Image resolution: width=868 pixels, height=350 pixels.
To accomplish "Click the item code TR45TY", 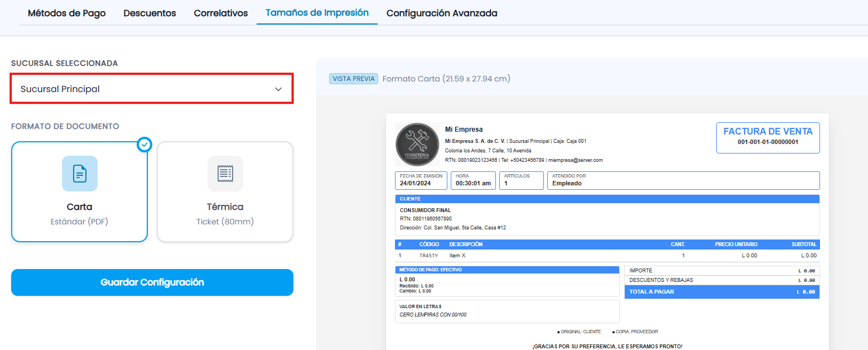I will [x=429, y=256].
